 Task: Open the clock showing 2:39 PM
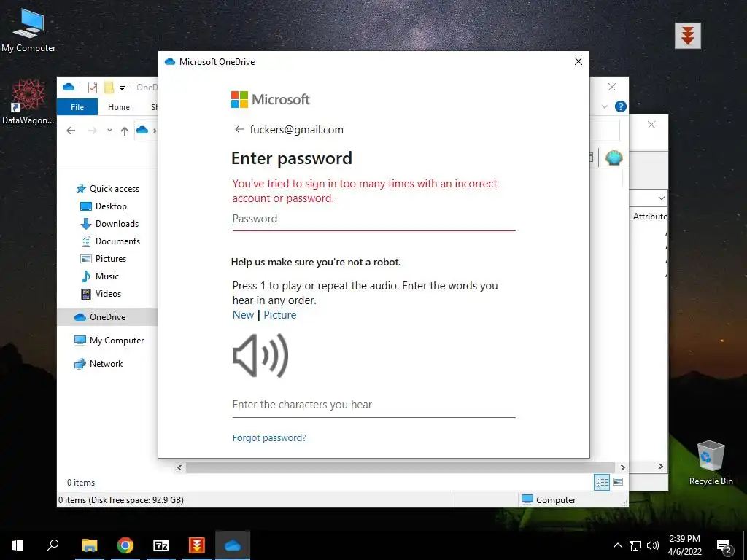click(x=684, y=545)
